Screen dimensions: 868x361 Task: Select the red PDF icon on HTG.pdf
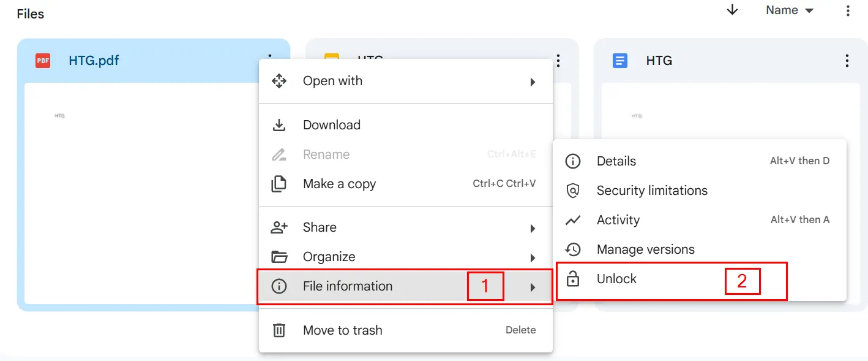click(42, 60)
